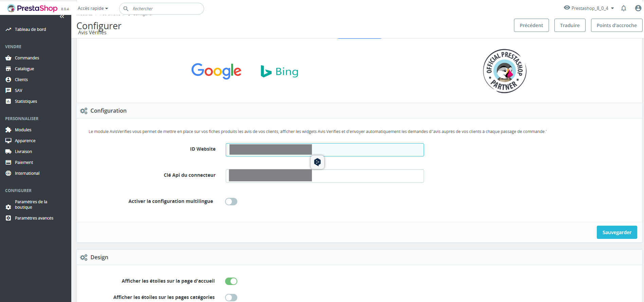Click the password manager icon near ID Website
Image resolution: width=644 pixels, height=302 pixels.
coord(317,162)
